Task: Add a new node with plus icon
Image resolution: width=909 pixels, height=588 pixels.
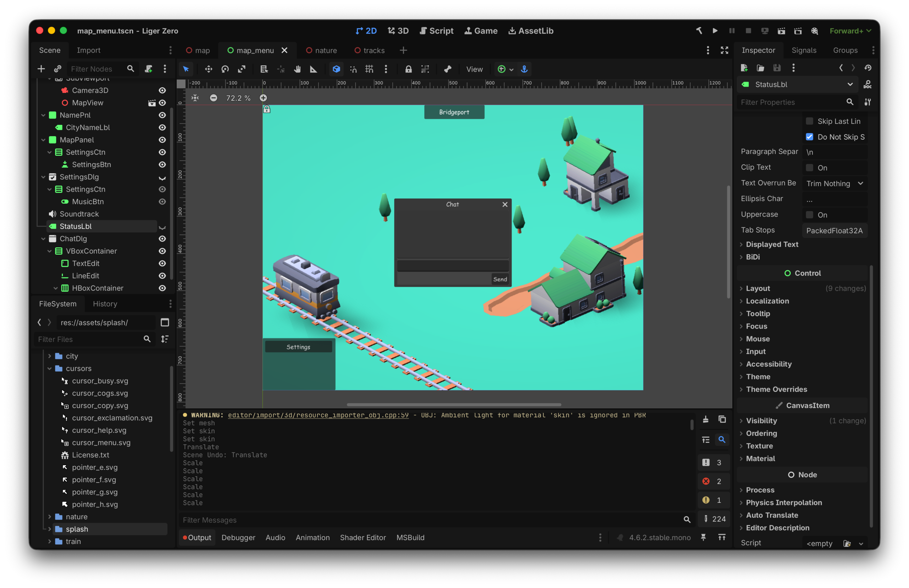Action: [41, 69]
